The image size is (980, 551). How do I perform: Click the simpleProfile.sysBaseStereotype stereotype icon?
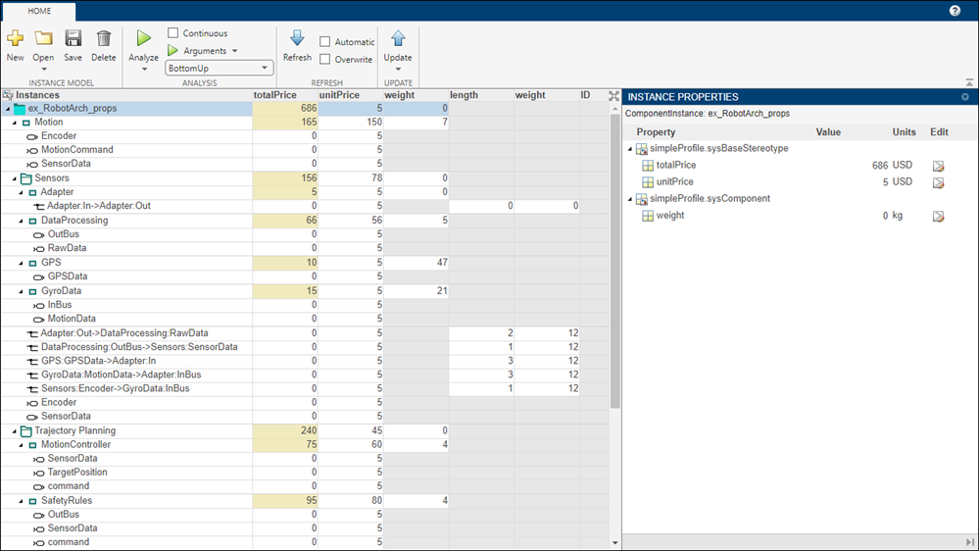(642, 149)
